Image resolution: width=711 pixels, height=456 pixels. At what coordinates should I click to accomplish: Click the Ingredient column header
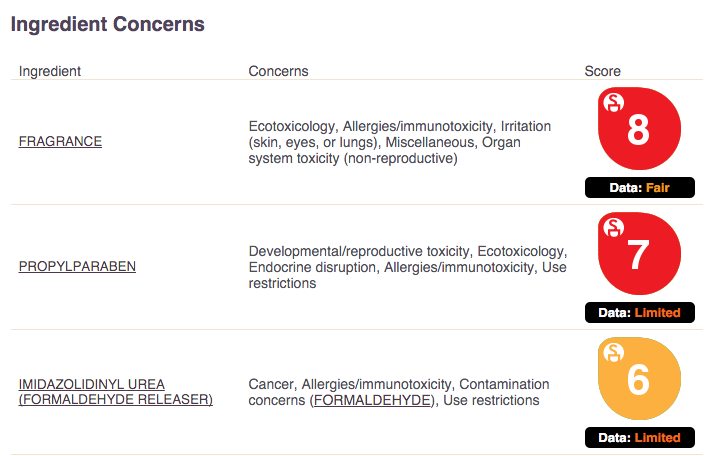pyautogui.click(x=50, y=71)
